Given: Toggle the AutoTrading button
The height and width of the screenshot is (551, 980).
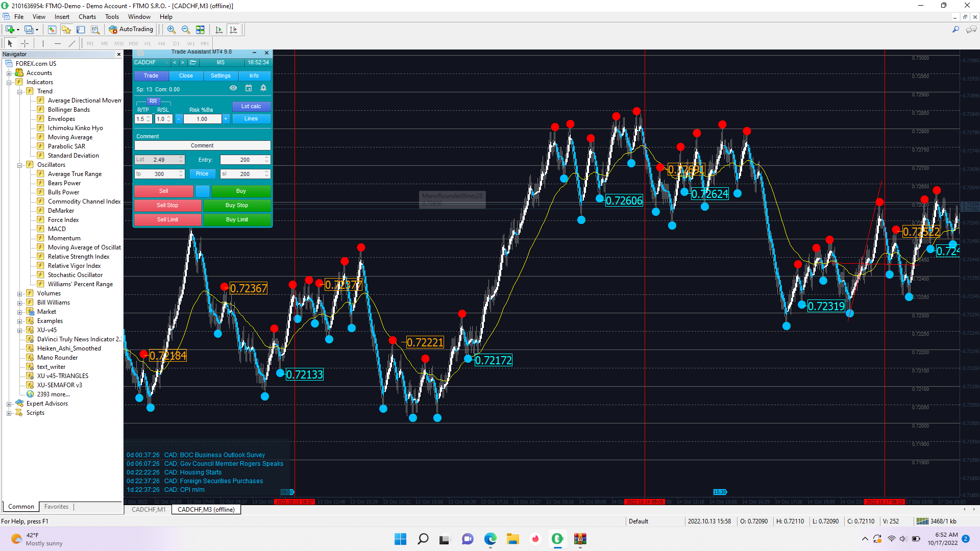Looking at the screenshot, I should click(131, 30).
